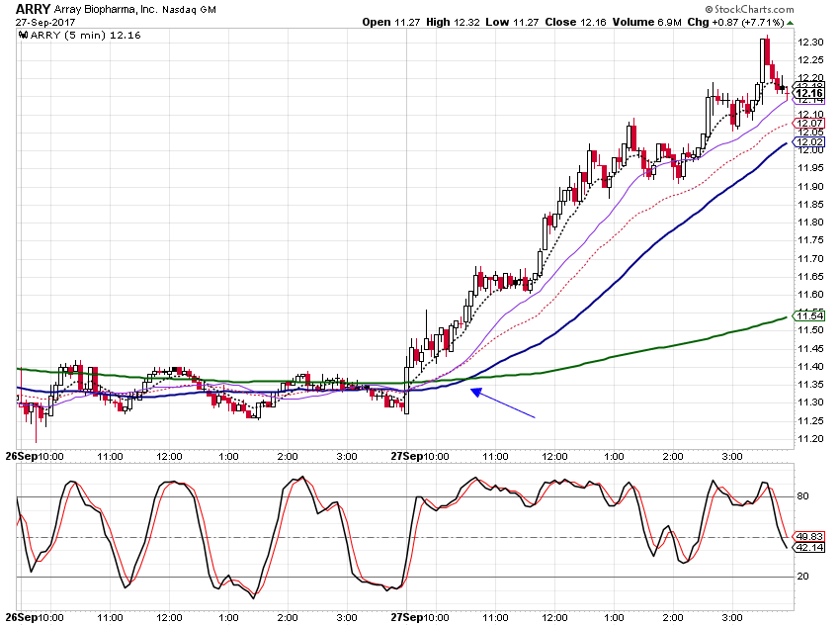Click '26Sep10:00' on the price chart's time axis

35,457
